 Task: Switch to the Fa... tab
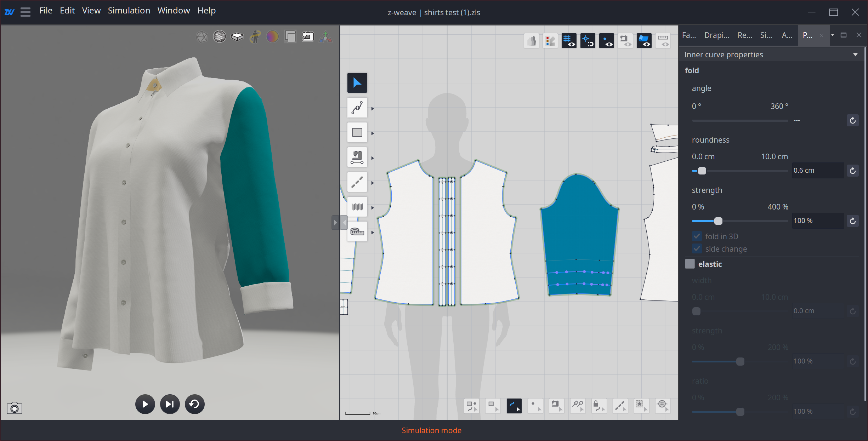click(689, 35)
